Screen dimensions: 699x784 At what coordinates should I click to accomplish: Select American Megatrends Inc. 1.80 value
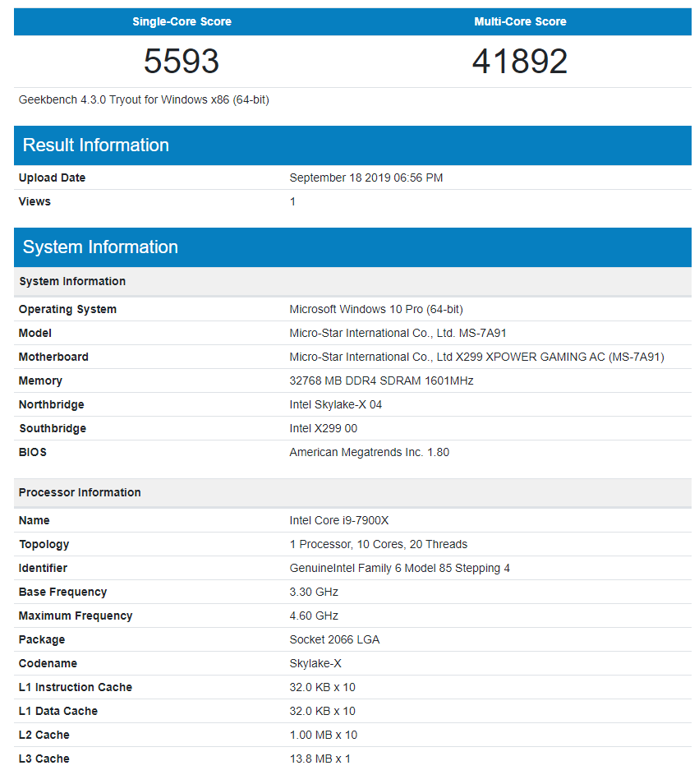click(x=370, y=453)
